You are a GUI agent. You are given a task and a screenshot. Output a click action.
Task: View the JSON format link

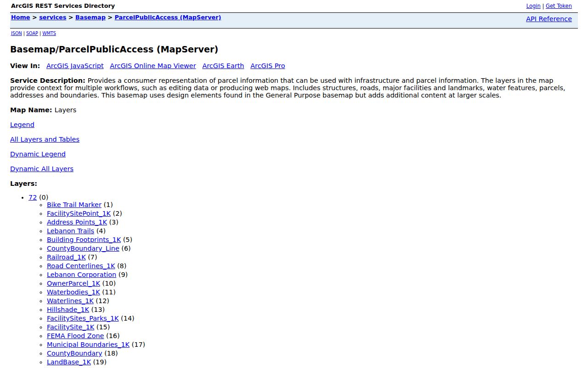tap(17, 34)
